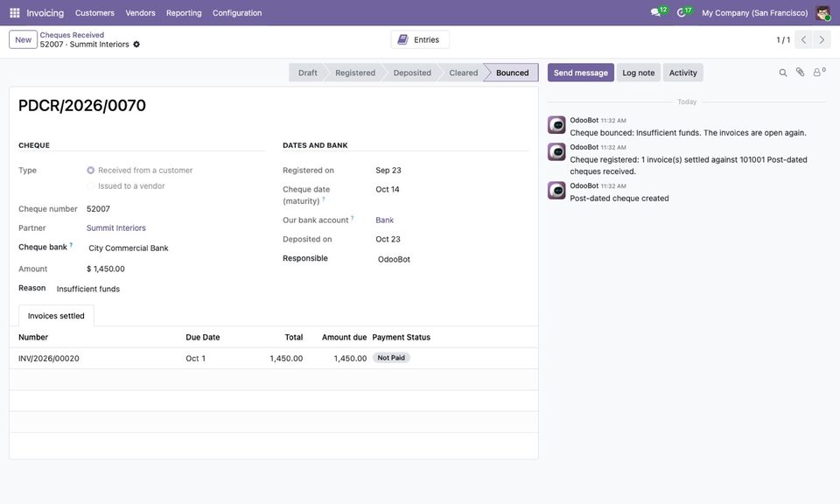840x504 pixels.
Task: Open the activities clock icon with 17 badge
Action: [684, 11]
